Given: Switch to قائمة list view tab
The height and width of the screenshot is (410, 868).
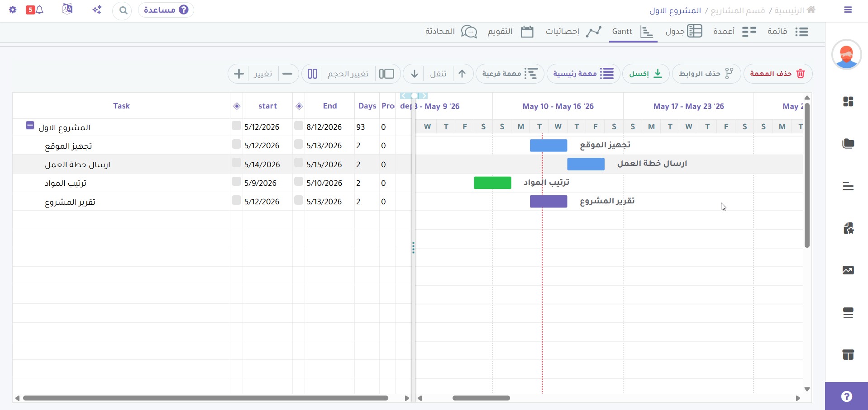Looking at the screenshot, I should 788,32.
